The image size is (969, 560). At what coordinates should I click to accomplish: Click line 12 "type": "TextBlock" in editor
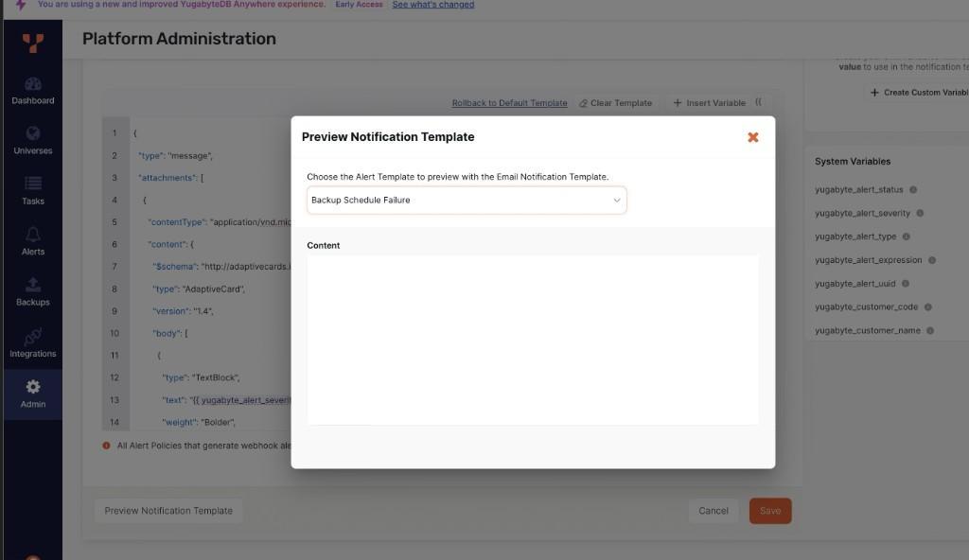coord(201,377)
